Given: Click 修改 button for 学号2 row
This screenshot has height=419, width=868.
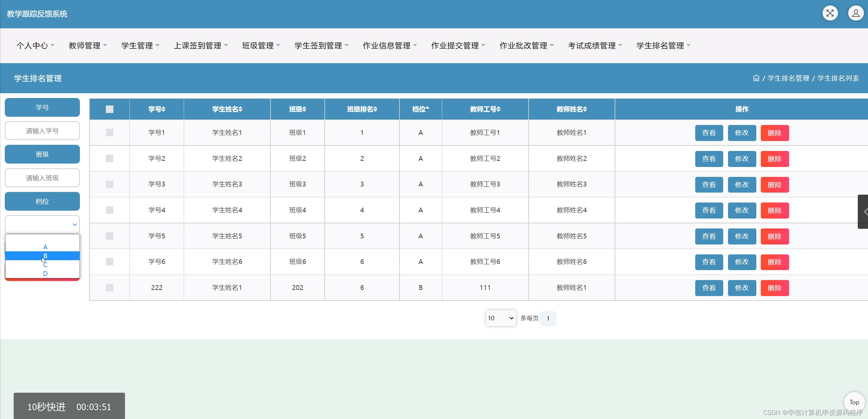Looking at the screenshot, I should 742,159.
